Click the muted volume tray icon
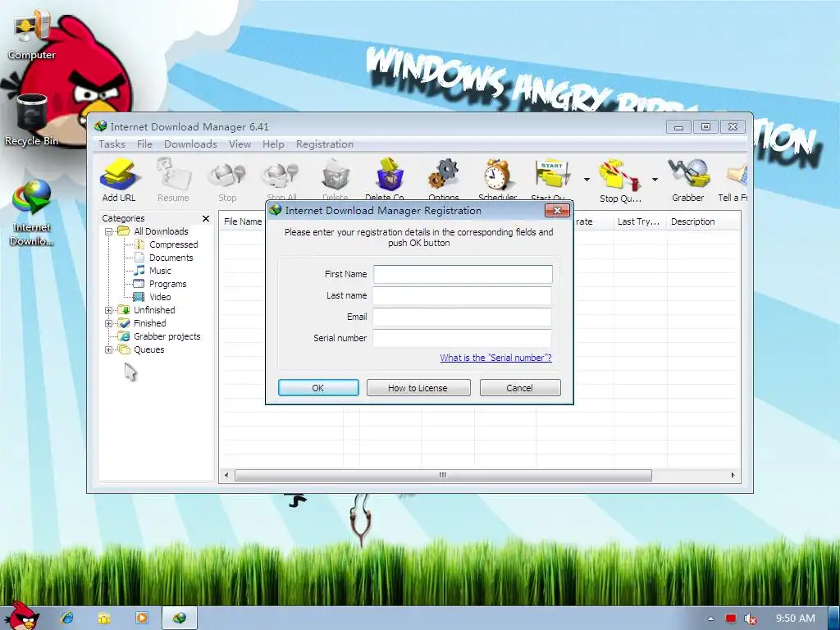The height and width of the screenshot is (630, 840). [x=751, y=619]
